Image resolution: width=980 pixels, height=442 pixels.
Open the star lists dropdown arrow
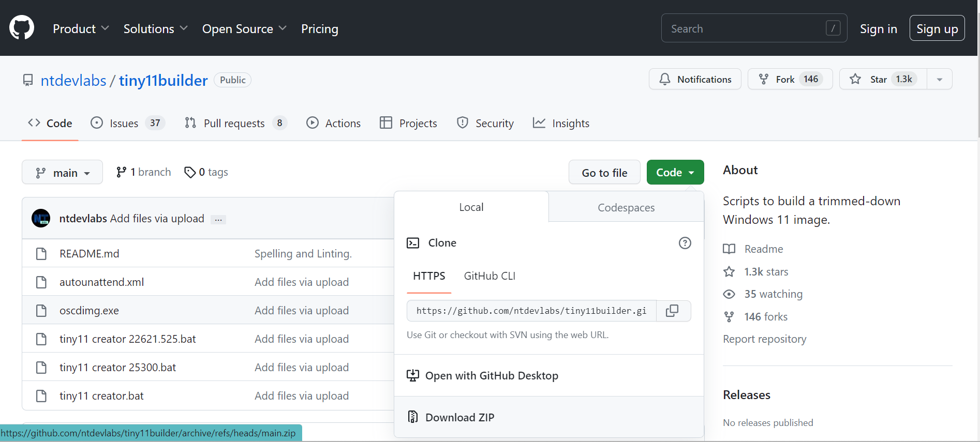pyautogui.click(x=940, y=79)
